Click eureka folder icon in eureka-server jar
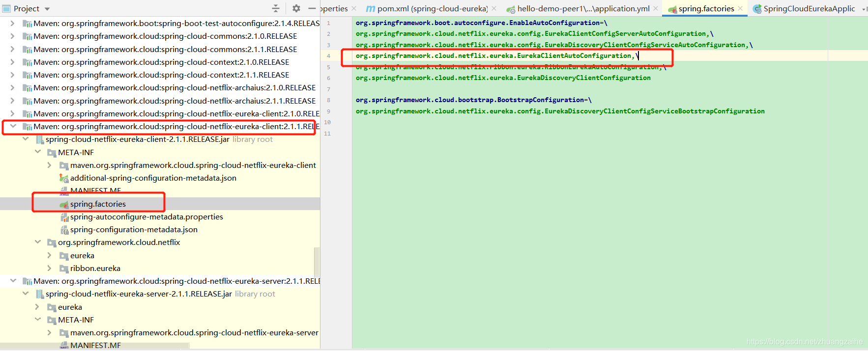The height and width of the screenshot is (351, 868). coord(52,307)
